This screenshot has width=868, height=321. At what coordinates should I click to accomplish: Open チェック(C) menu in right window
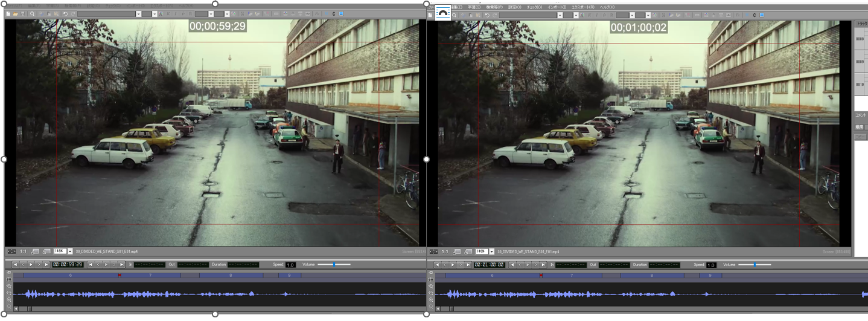[x=534, y=7]
